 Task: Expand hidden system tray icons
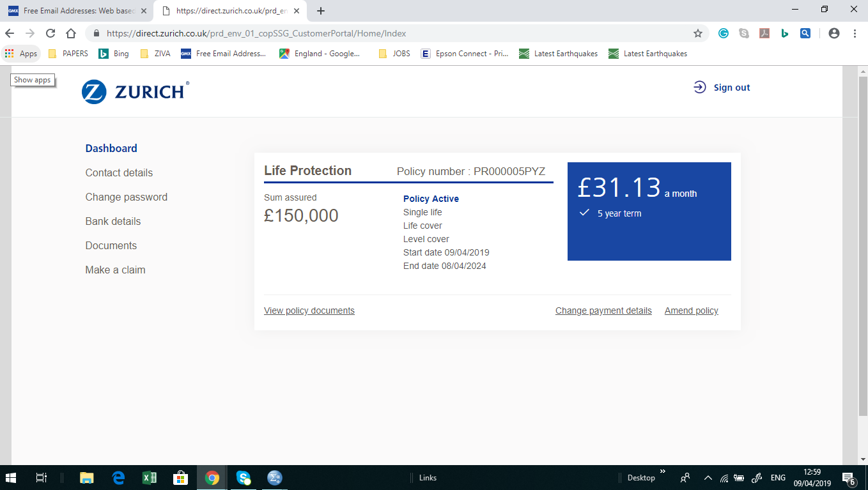[x=708, y=477]
